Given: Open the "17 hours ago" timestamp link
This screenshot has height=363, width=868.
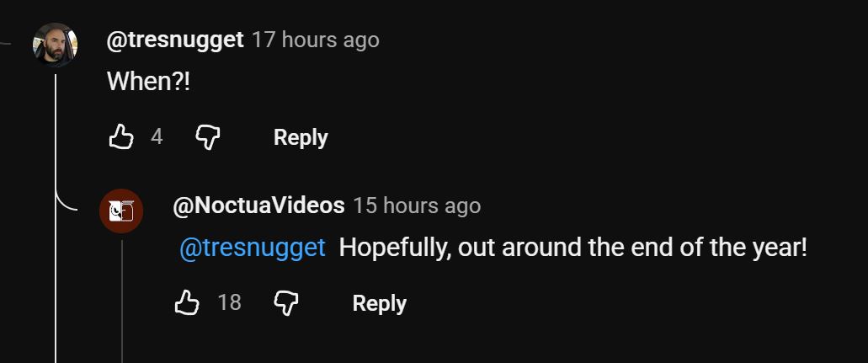Looking at the screenshot, I should (x=316, y=40).
